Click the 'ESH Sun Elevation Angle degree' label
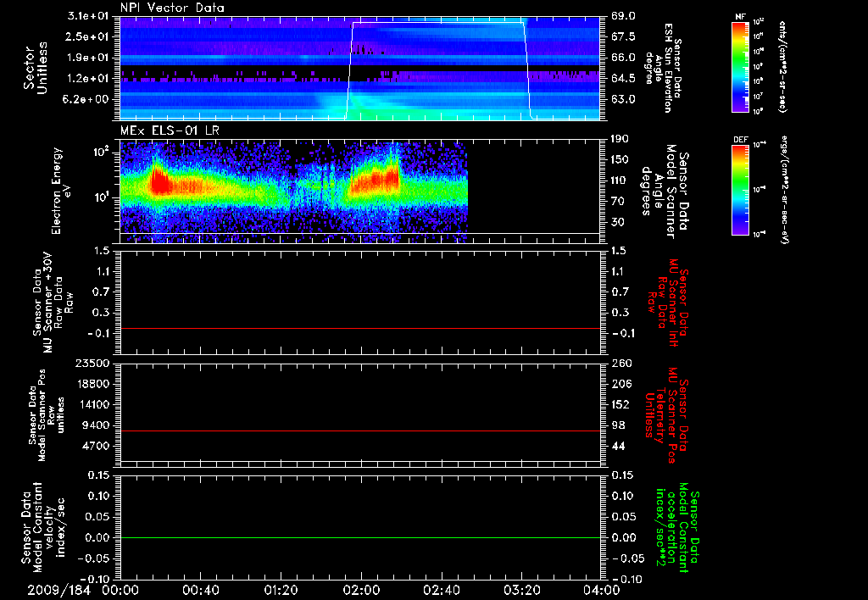 click(x=663, y=68)
